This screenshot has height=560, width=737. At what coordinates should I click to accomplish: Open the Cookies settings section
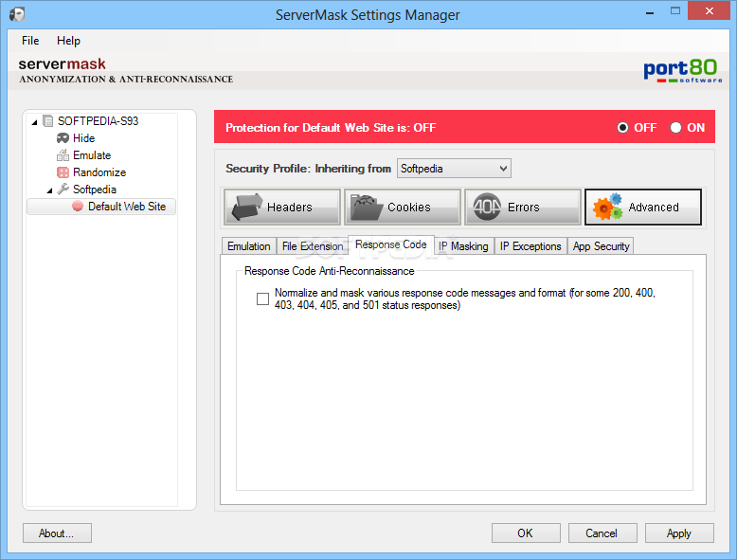tap(403, 207)
